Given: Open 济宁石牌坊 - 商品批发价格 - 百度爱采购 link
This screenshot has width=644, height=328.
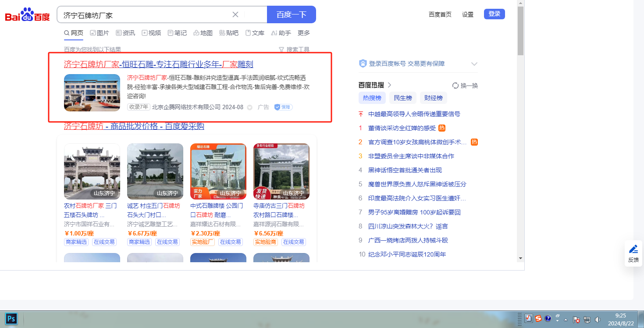Looking at the screenshot, I should coord(134,126).
